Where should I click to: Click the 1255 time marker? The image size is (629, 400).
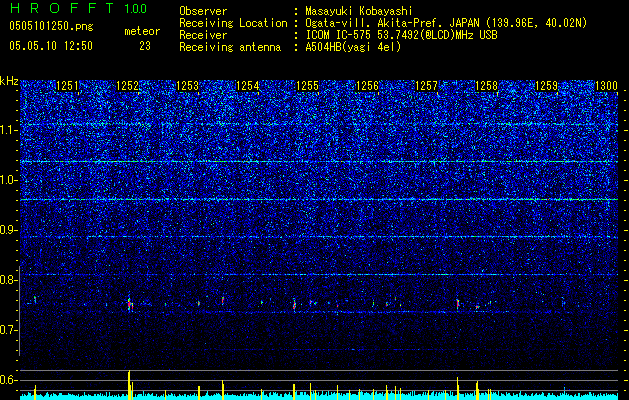307,86
